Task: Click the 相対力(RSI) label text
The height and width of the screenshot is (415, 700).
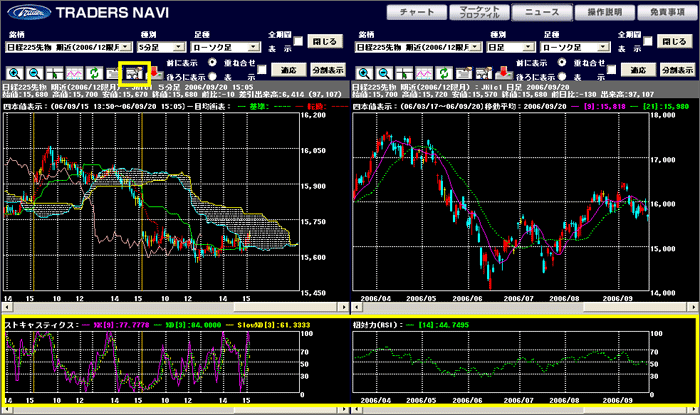Action: [378, 325]
